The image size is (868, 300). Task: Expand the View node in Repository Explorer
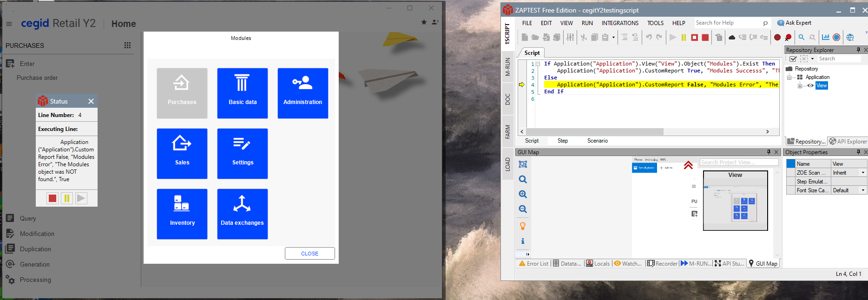[800, 86]
